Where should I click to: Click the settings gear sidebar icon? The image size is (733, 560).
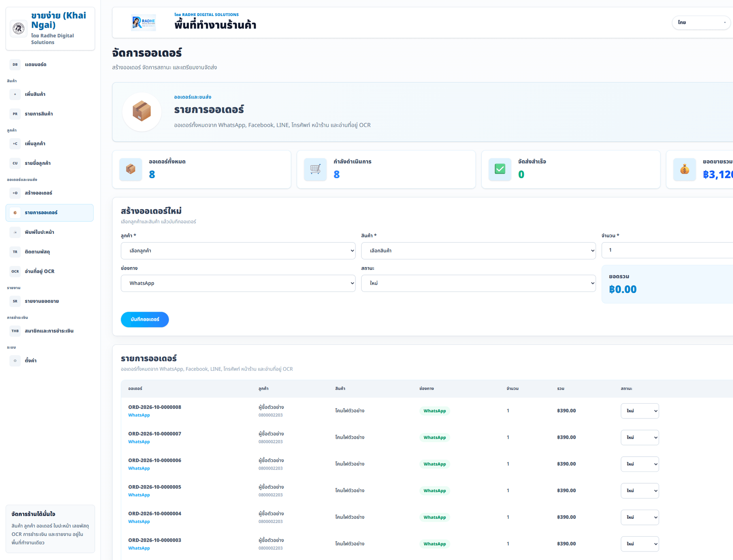pos(15,360)
